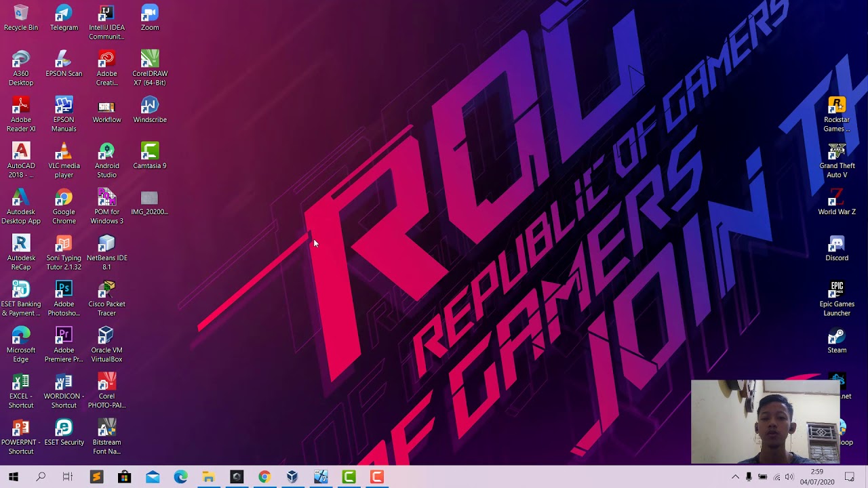This screenshot has width=868, height=488.
Task: Click the EXCEL - Shortcut desktop icon
Action: click(21, 391)
